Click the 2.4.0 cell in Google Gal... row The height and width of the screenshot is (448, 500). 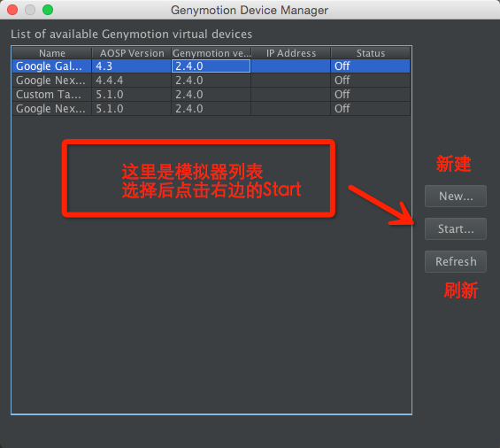[x=212, y=66]
